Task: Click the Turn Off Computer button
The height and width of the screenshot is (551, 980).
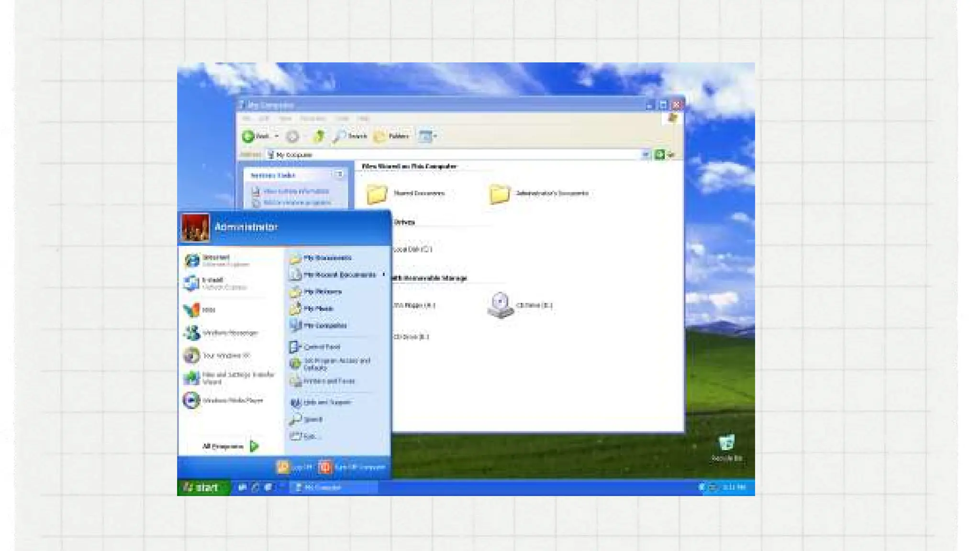Action: pyautogui.click(x=325, y=467)
